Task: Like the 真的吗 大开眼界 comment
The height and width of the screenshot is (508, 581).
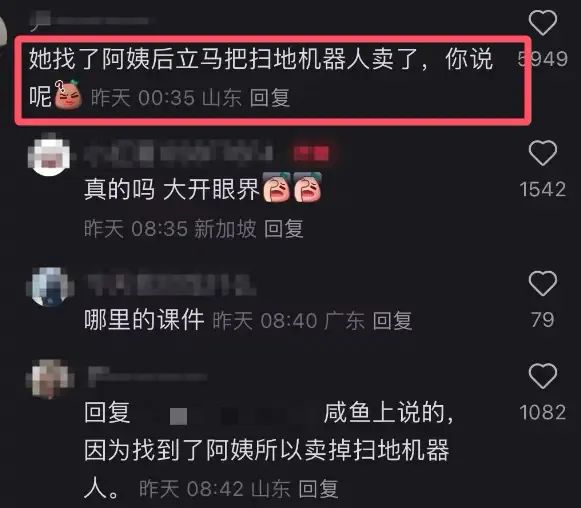Action: (x=542, y=153)
